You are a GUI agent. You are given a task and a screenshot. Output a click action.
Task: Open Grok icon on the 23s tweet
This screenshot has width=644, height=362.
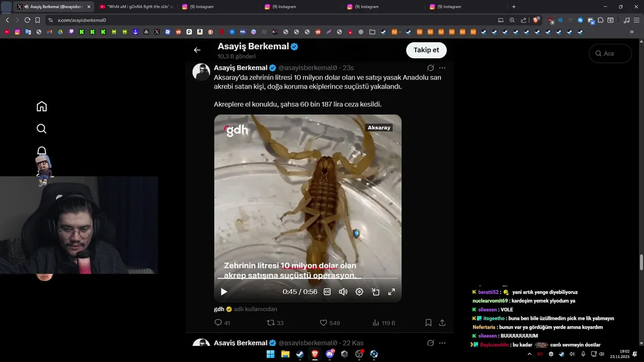(431, 68)
